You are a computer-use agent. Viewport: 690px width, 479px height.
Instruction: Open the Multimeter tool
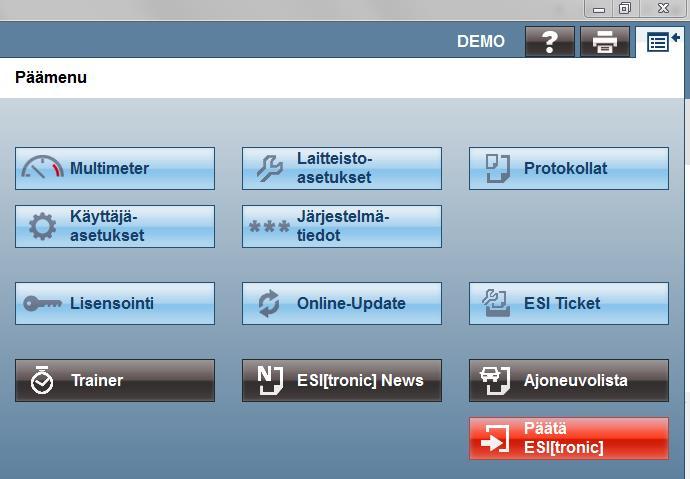115,168
